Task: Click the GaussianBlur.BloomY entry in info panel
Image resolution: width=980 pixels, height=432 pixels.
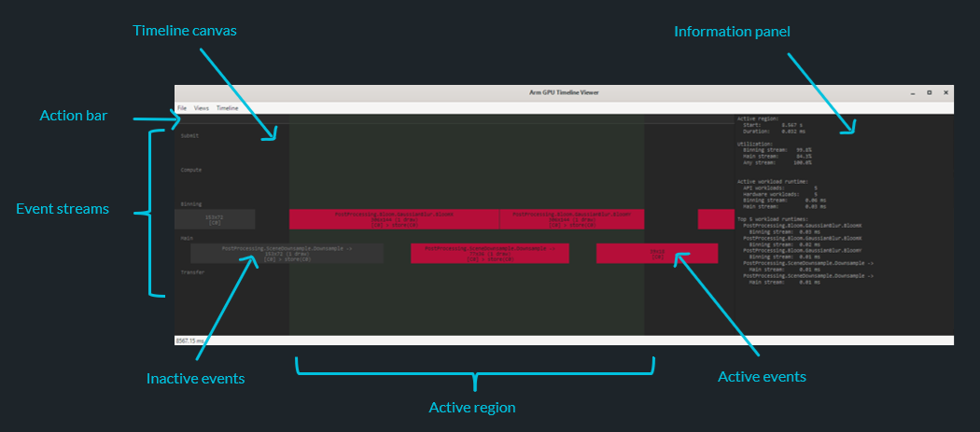Action: (802, 250)
